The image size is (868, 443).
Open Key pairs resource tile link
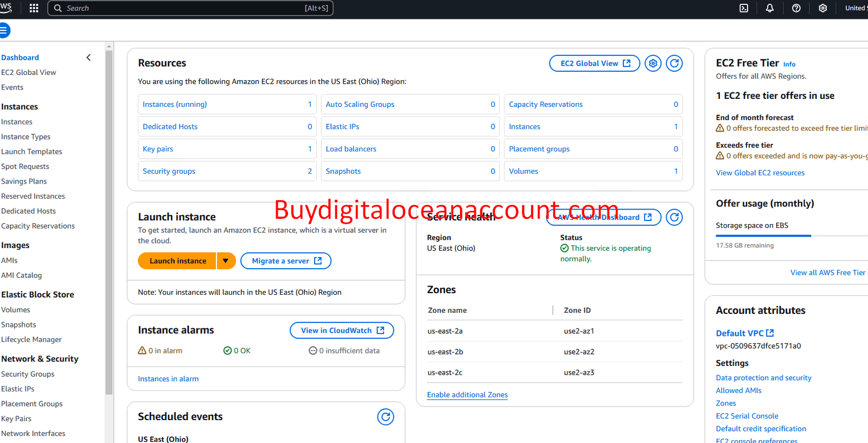click(158, 149)
